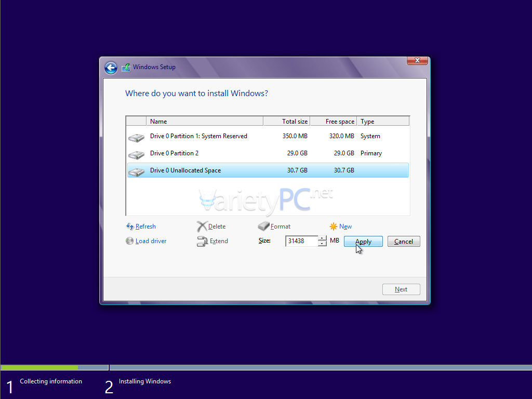Screen dimensions: 532x399
Task: Select Drive 0 Partition 2 row
Action: (x=268, y=153)
